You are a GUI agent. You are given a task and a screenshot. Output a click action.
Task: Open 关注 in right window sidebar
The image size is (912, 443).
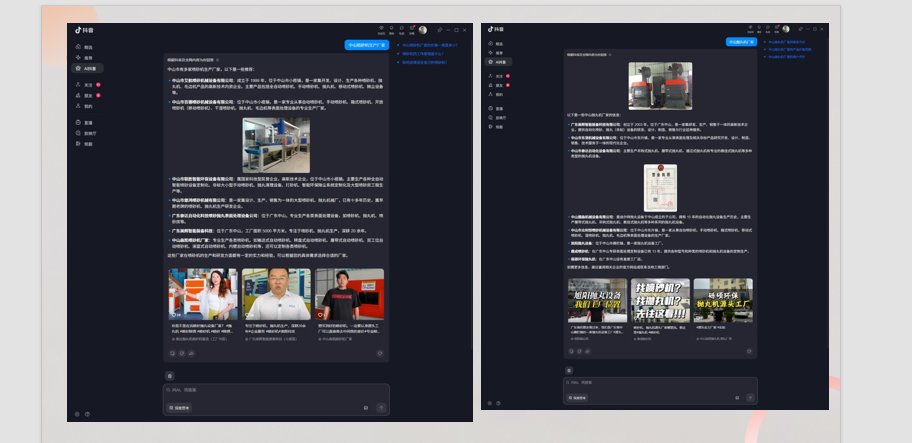click(498, 76)
